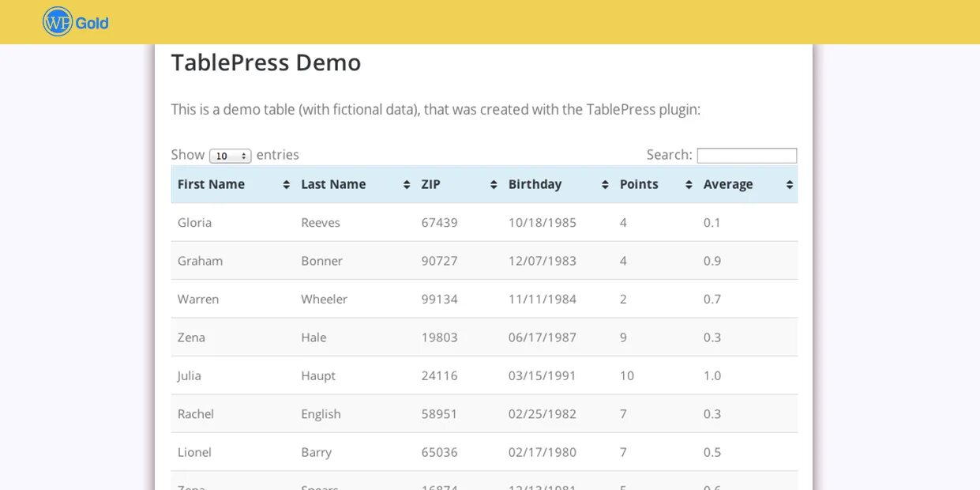
Task: Select the Haupt last name cell
Action: pyautogui.click(x=318, y=376)
